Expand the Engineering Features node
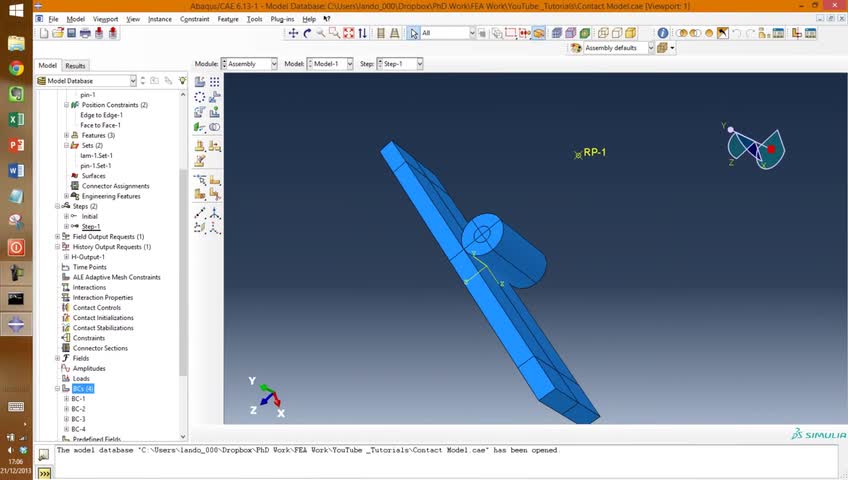Screen dimensions: 848x480 [x=67, y=196]
